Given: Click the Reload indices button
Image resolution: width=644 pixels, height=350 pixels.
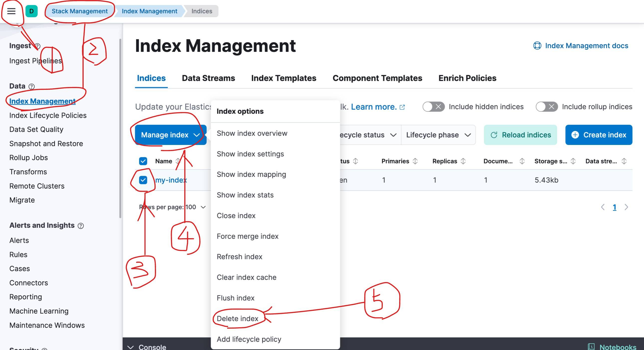Looking at the screenshot, I should coord(520,135).
